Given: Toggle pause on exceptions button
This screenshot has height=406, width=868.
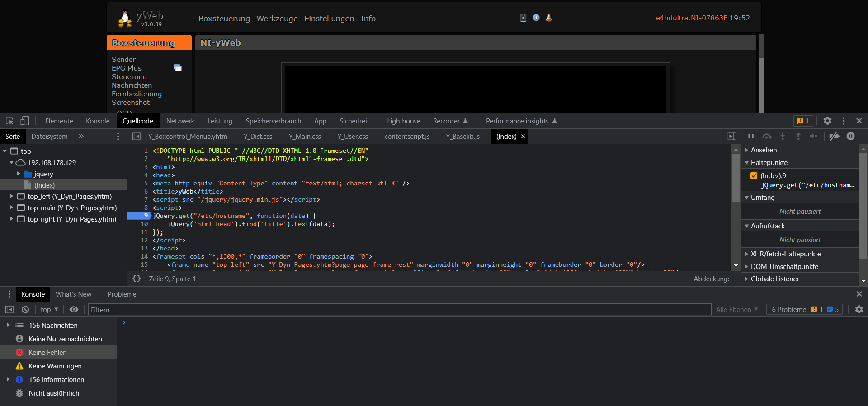Looking at the screenshot, I should (x=851, y=137).
